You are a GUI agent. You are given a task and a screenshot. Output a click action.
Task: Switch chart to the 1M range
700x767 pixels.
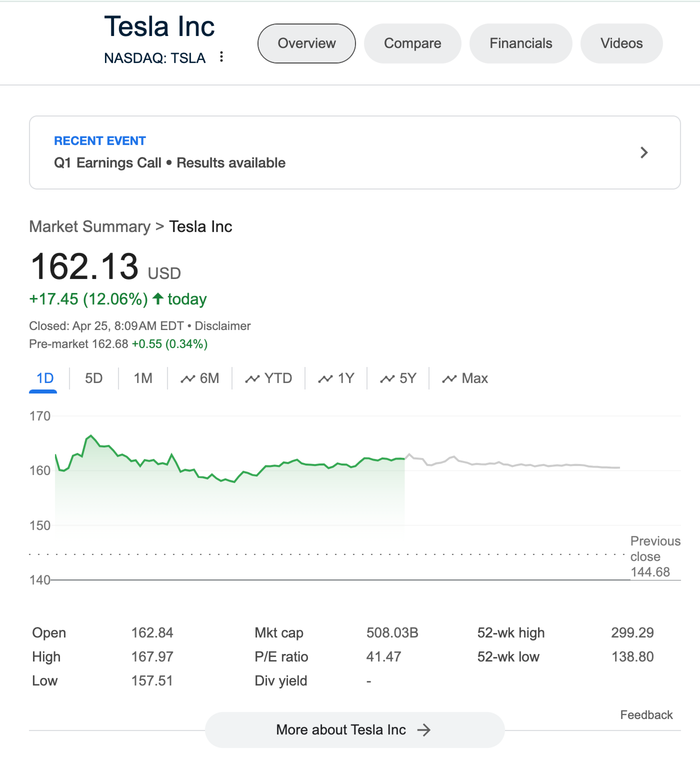click(x=143, y=378)
